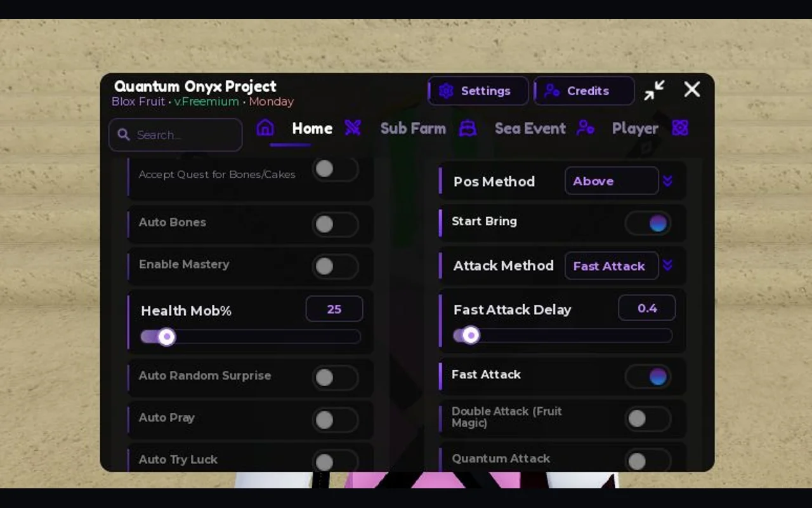The height and width of the screenshot is (508, 812).
Task: Switch on Auto Pray
Action: 335,420
